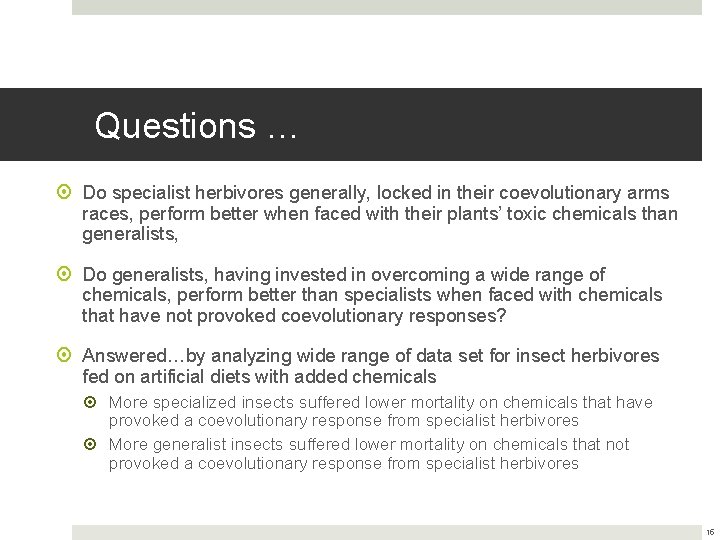Click sub-bullet icon before 'More generalist insects'

tap(90, 444)
